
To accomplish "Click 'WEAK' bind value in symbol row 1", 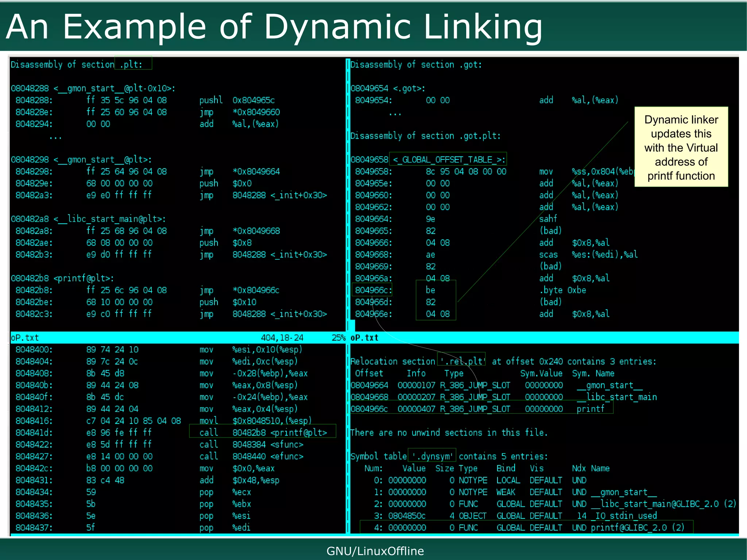I will (x=506, y=492).
